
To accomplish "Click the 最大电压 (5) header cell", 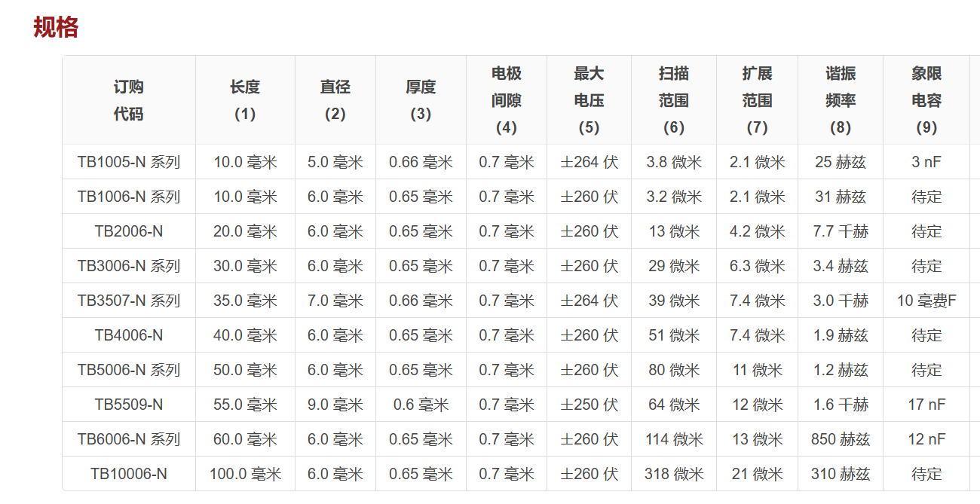I will (x=589, y=100).
